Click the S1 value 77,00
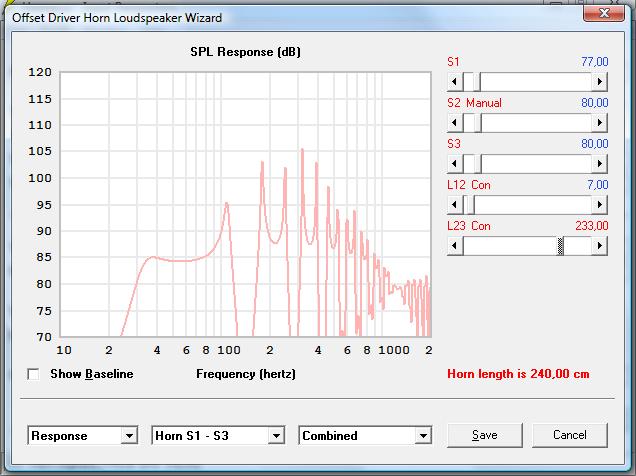636x476 pixels. [x=595, y=62]
